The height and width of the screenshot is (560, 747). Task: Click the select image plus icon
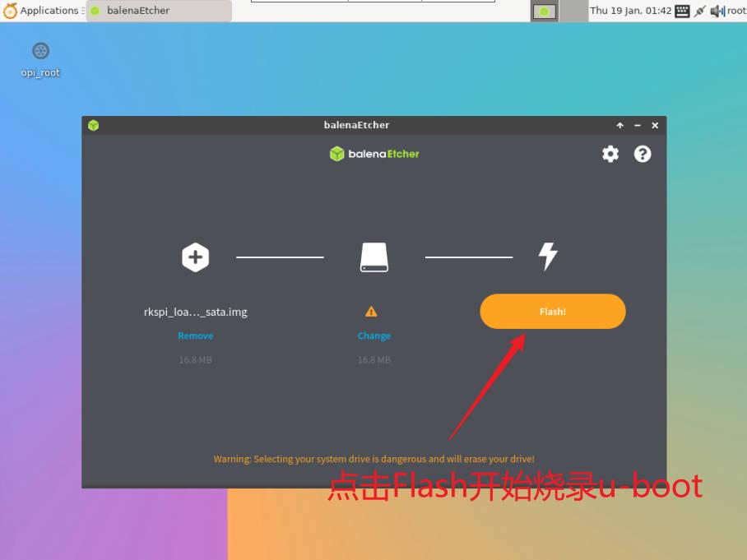coord(195,257)
